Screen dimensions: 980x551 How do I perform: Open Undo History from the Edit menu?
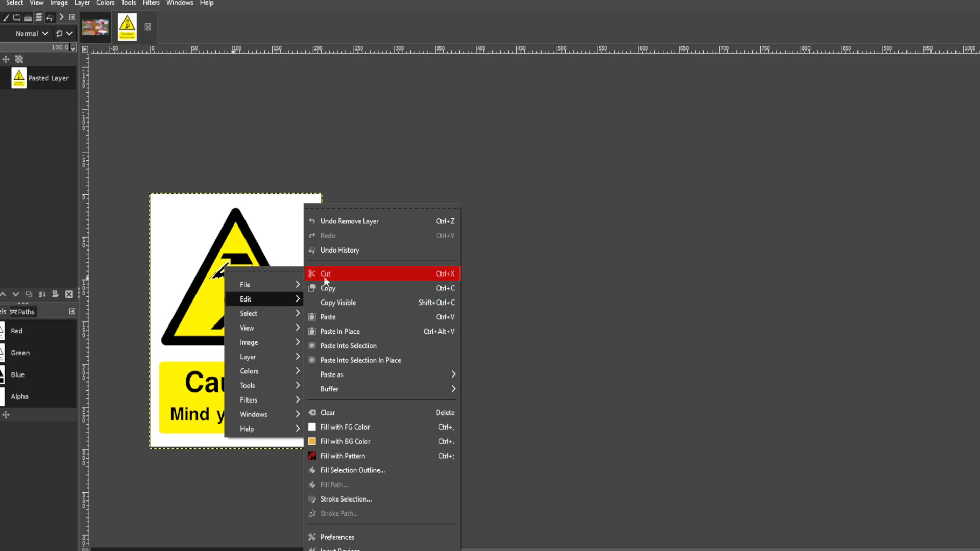tap(382, 250)
